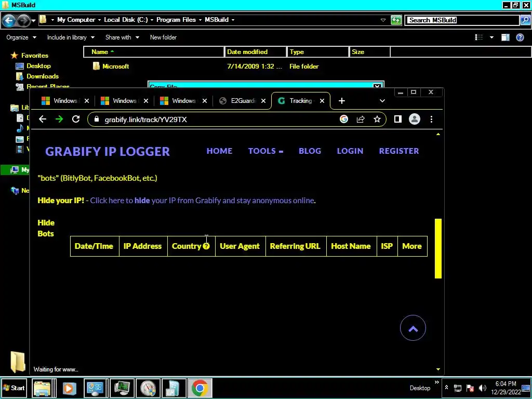The image size is (532, 399).
Task: Close the Tracking tab
Action: [322, 101]
